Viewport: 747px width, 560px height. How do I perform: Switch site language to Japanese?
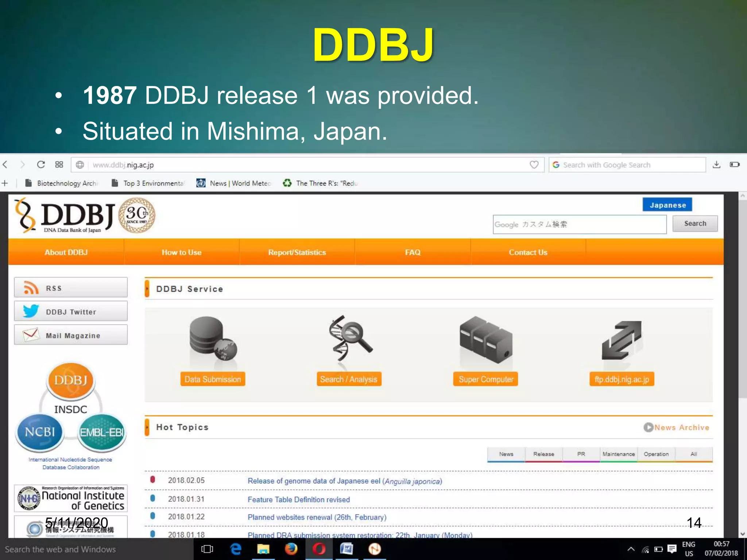coord(667,205)
